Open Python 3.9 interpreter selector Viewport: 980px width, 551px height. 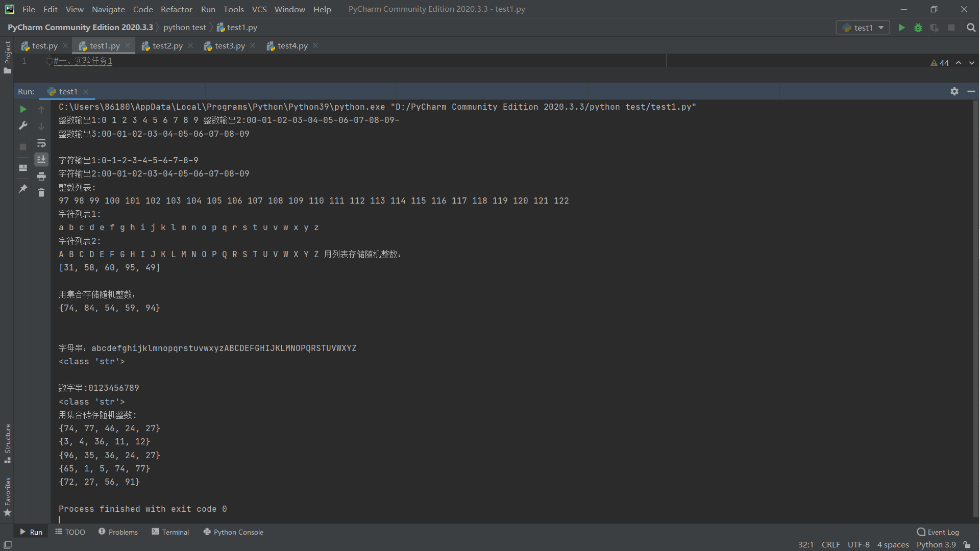(x=936, y=545)
